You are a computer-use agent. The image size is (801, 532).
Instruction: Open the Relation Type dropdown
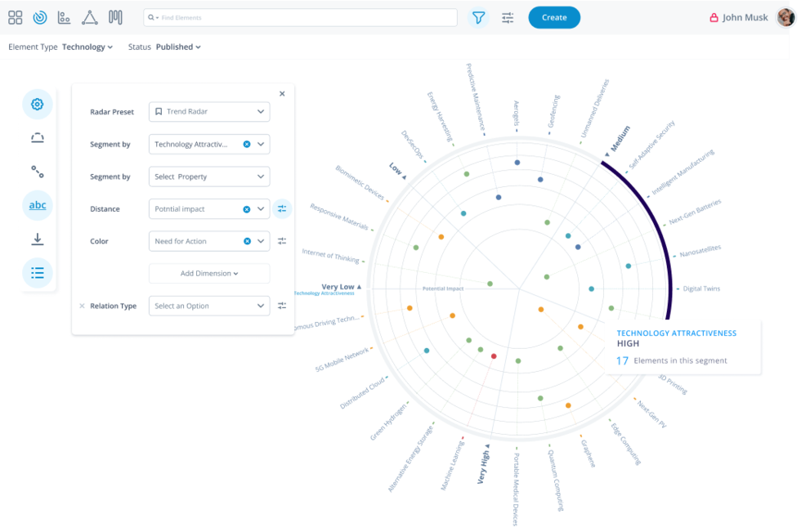(x=209, y=306)
